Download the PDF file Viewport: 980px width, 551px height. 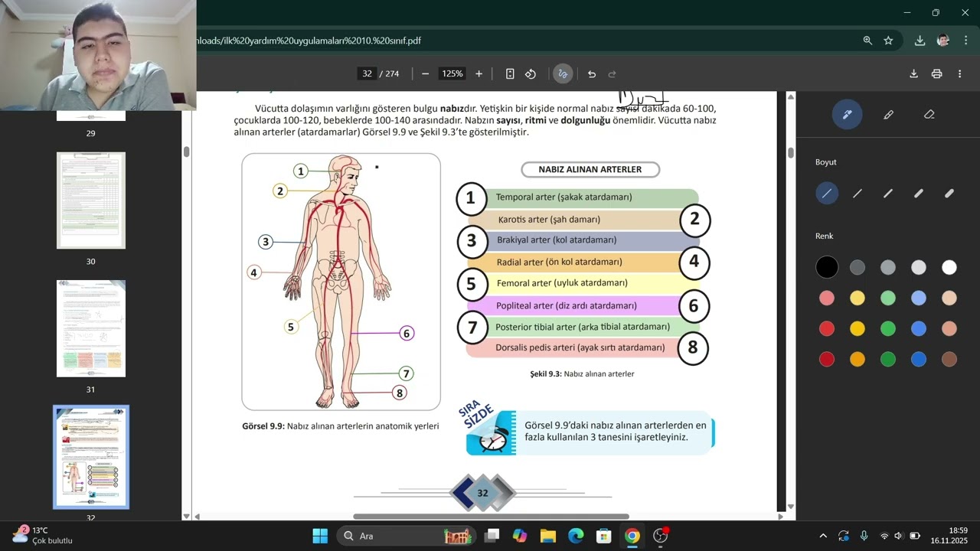click(913, 73)
